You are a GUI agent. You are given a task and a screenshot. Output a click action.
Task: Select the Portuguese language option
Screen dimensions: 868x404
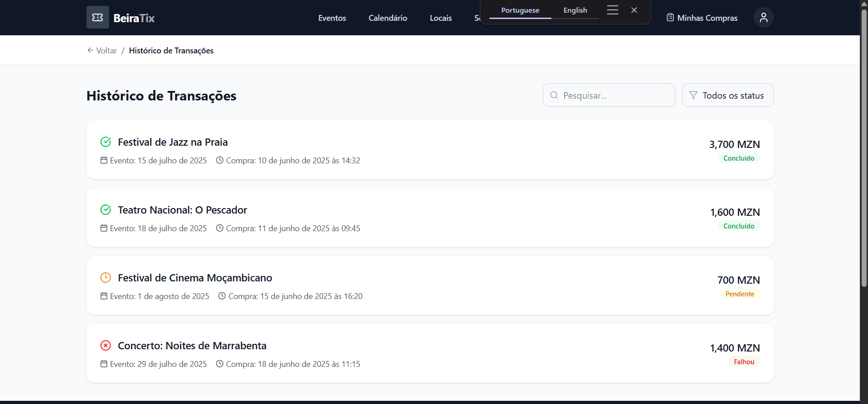pos(520,10)
